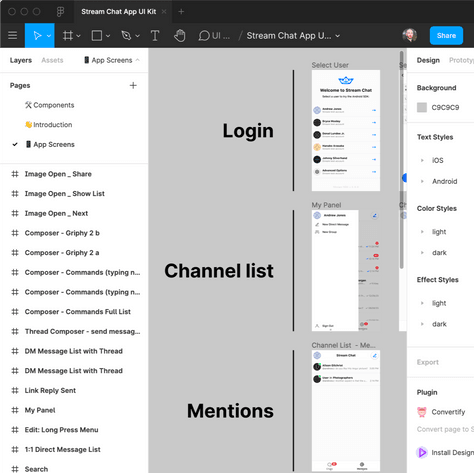The width and height of the screenshot is (474, 473).
Task: Select the Select User frame thumbnail
Action: coord(346,130)
